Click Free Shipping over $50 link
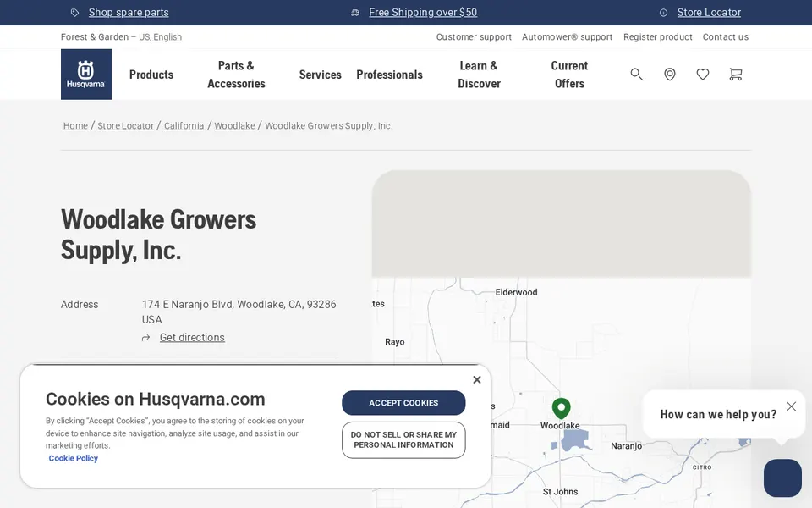Viewport: 812px width, 508px height. click(x=423, y=13)
